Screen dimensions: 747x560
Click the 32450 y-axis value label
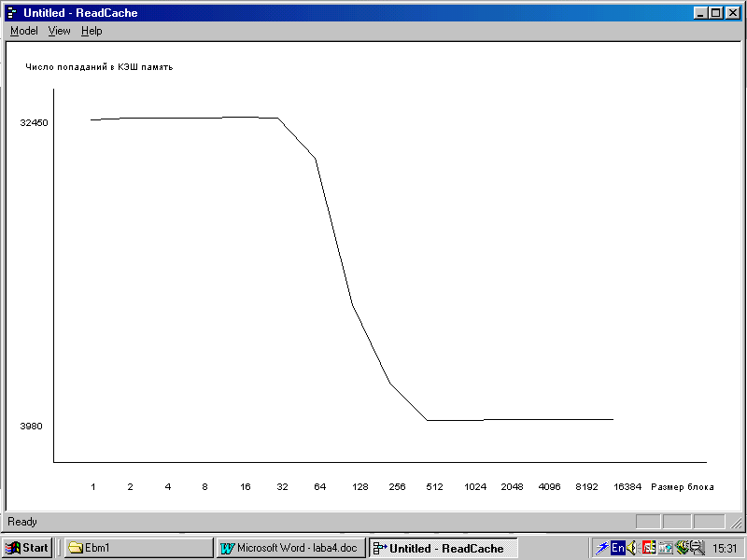click(34, 123)
